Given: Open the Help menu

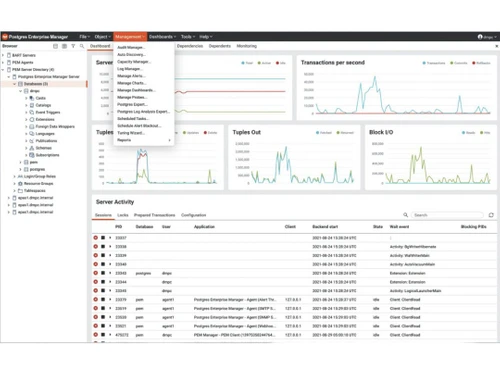Looking at the screenshot, I should click(205, 37).
